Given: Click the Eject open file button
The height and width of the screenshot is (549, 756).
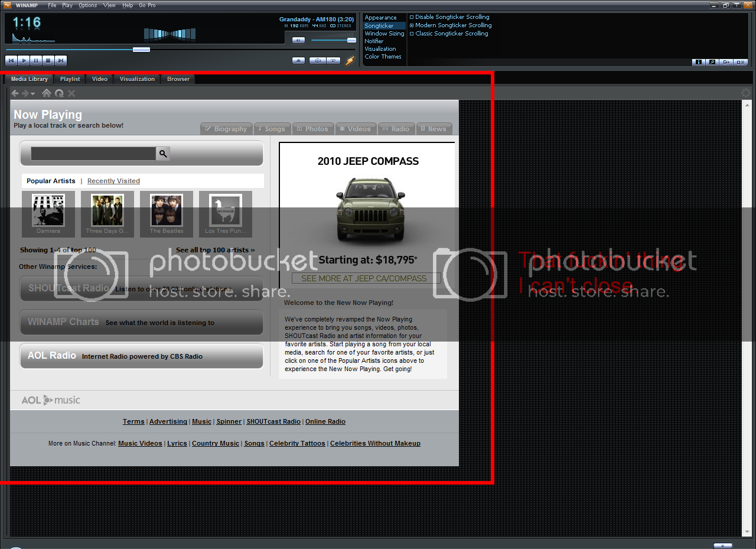Looking at the screenshot, I should pyautogui.click(x=299, y=60).
